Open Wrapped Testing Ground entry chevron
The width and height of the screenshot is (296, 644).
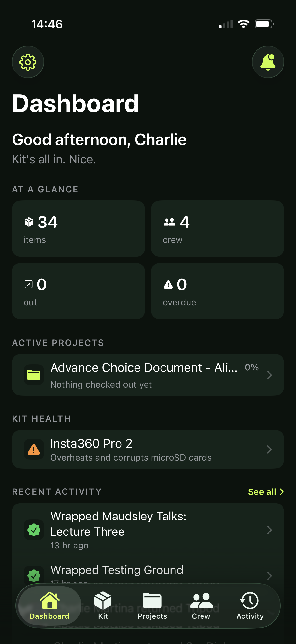click(x=269, y=575)
